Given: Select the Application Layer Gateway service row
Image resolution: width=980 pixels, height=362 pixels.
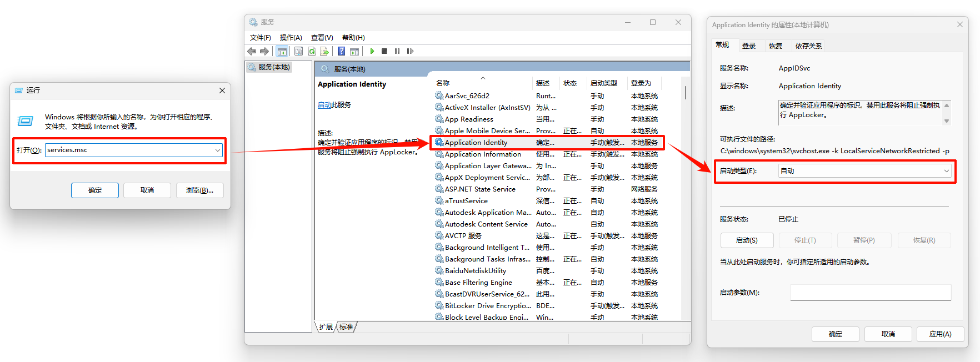Looking at the screenshot, I should [488, 166].
